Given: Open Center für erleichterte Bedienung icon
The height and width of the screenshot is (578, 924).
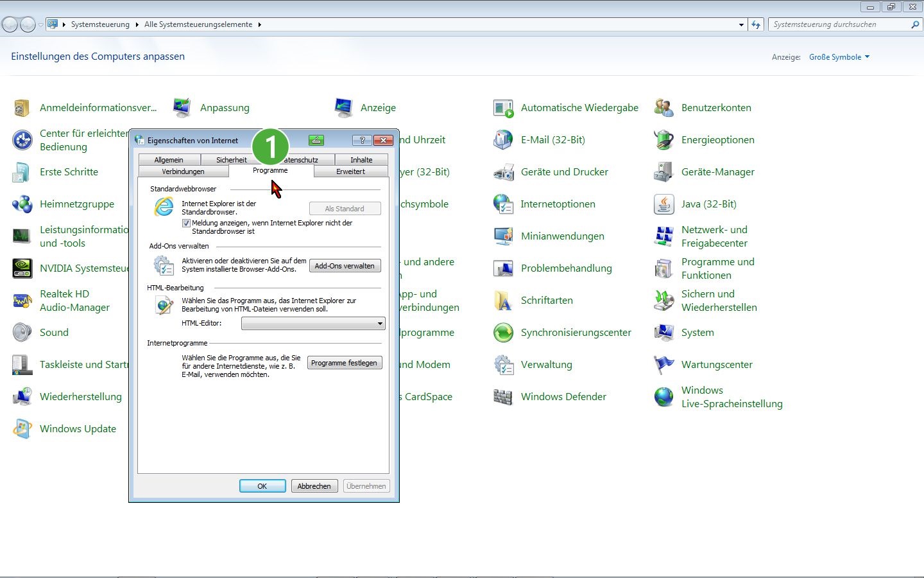Looking at the screenshot, I should 22,140.
